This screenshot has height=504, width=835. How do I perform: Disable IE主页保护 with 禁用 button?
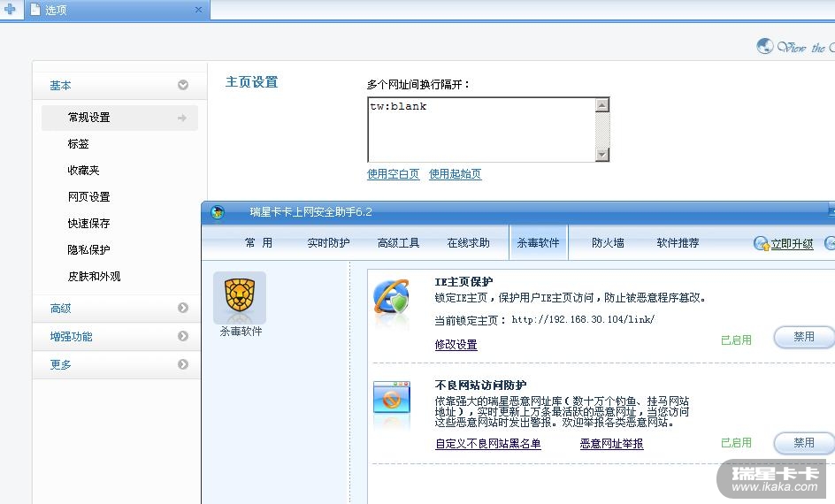click(803, 337)
